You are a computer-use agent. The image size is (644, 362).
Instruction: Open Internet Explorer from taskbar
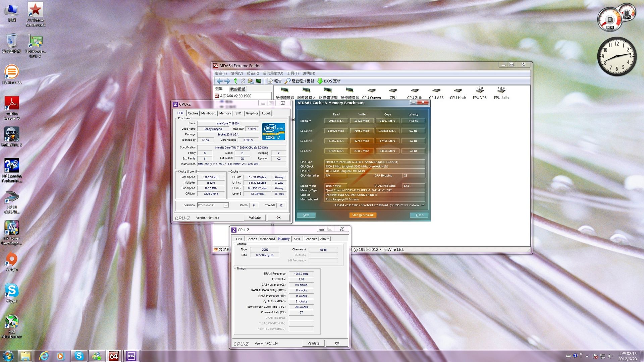pos(44,356)
